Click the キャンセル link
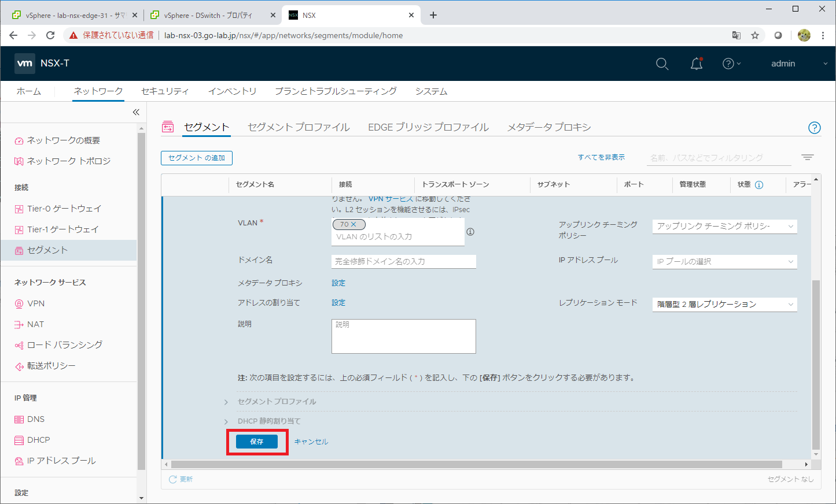The height and width of the screenshot is (504, 836). click(x=311, y=442)
